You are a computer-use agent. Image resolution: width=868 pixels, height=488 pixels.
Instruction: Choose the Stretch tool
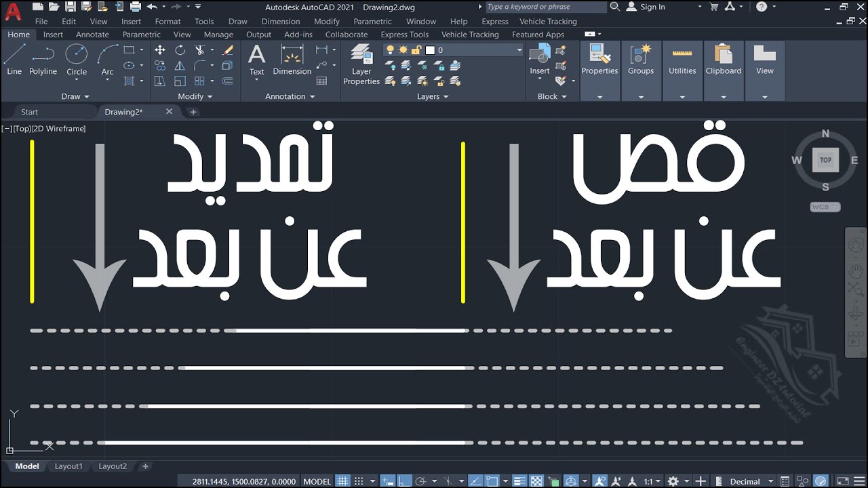point(160,81)
